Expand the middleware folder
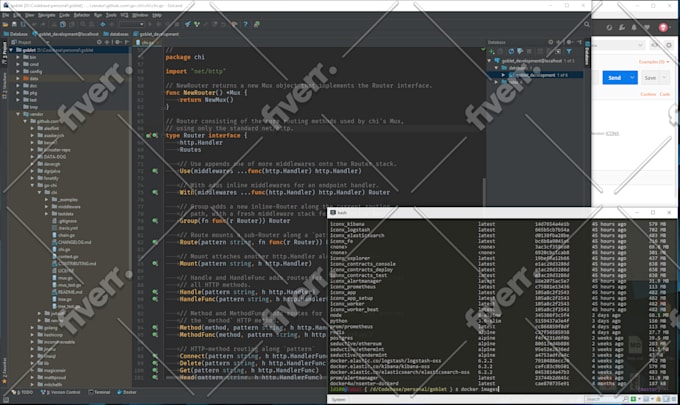 [x=47, y=206]
